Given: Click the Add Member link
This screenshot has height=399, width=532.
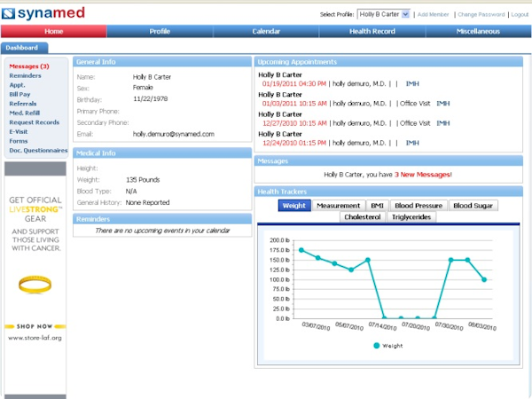Looking at the screenshot, I should tap(434, 15).
